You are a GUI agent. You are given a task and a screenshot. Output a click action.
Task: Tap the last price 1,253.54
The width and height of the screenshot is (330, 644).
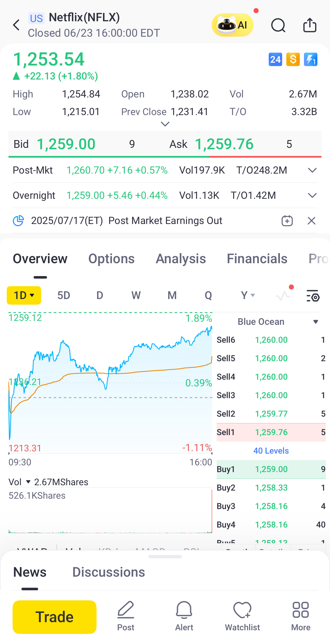click(x=49, y=59)
